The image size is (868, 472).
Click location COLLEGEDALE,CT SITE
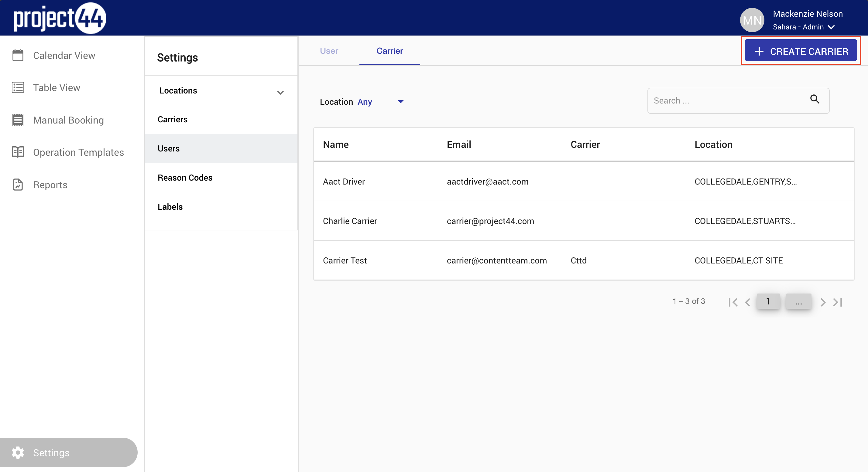point(739,260)
